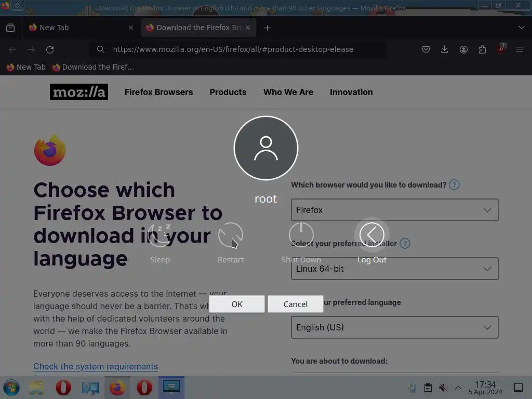Click help icon beside preferred installer
This screenshot has height=399, width=532.
405,244
